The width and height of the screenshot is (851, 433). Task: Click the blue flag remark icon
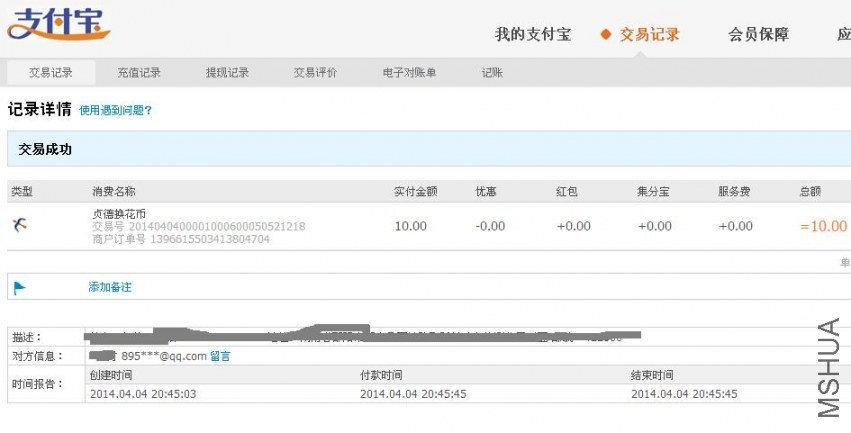tap(20, 288)
